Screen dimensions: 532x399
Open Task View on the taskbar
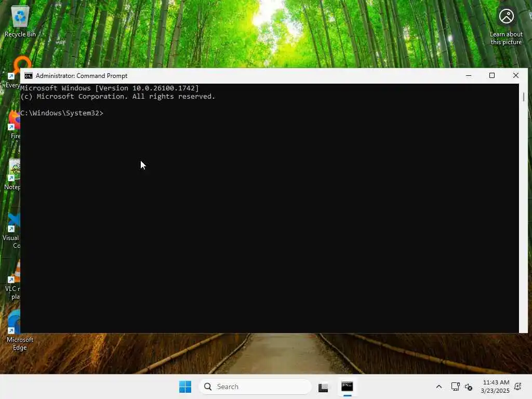[323, 387]
